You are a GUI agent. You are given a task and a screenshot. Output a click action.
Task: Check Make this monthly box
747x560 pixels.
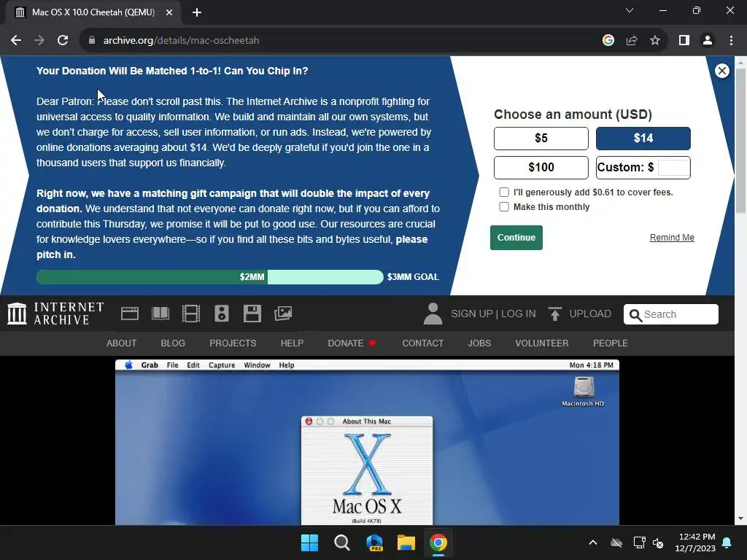(503, 206)
